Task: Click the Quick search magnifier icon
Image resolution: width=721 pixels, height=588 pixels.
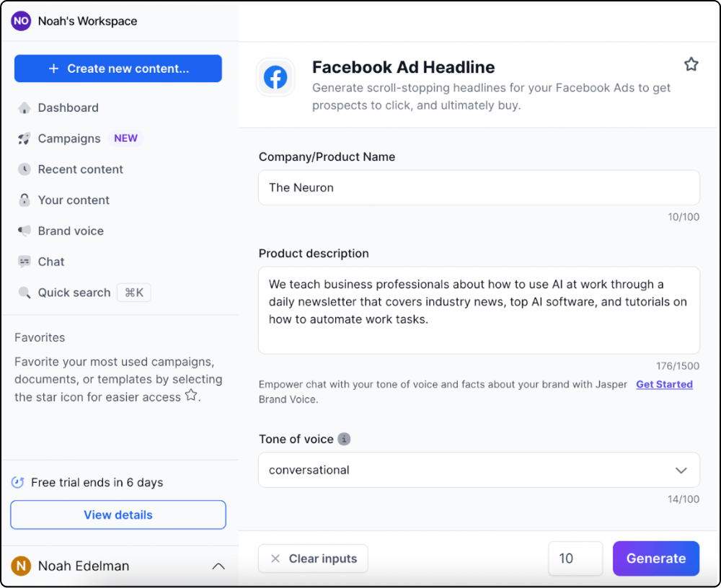Action: [x=25, y=293]
